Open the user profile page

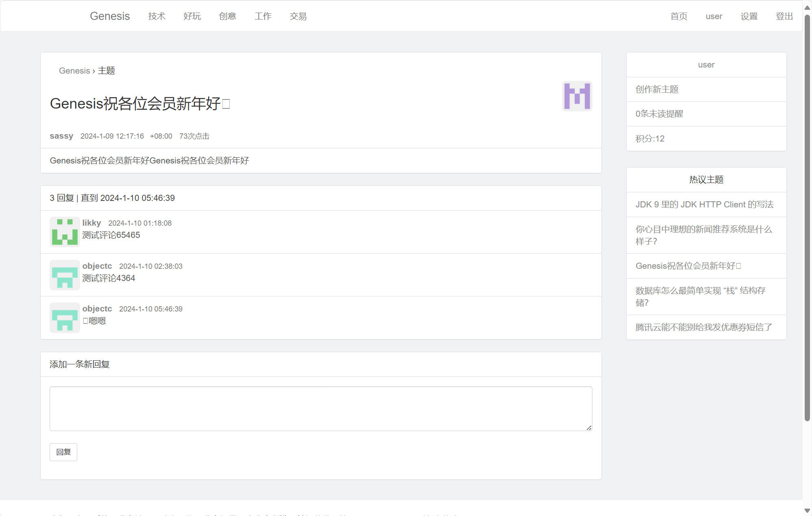(x=714, y=16)
